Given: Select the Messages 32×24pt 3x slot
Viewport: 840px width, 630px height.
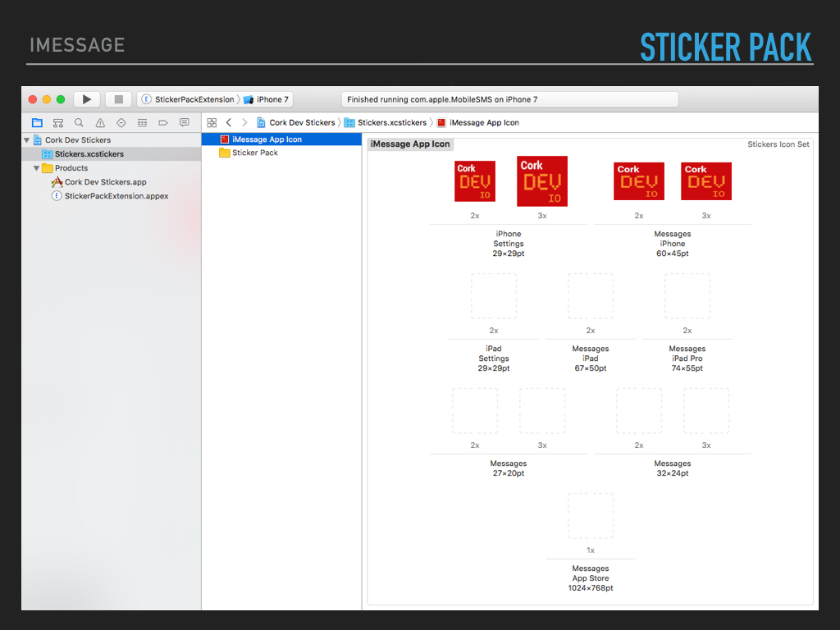Looking at the screenshot, I should coord(706,411).
